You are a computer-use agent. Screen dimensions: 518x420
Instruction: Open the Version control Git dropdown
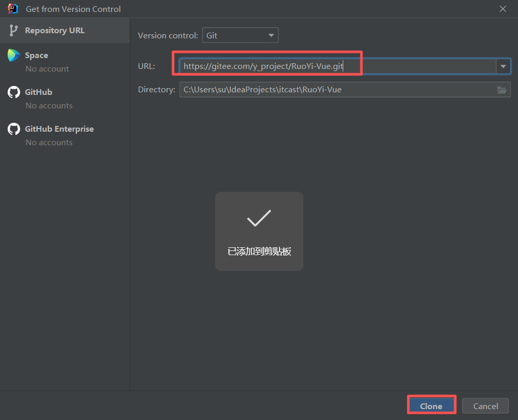click(240, 35)
